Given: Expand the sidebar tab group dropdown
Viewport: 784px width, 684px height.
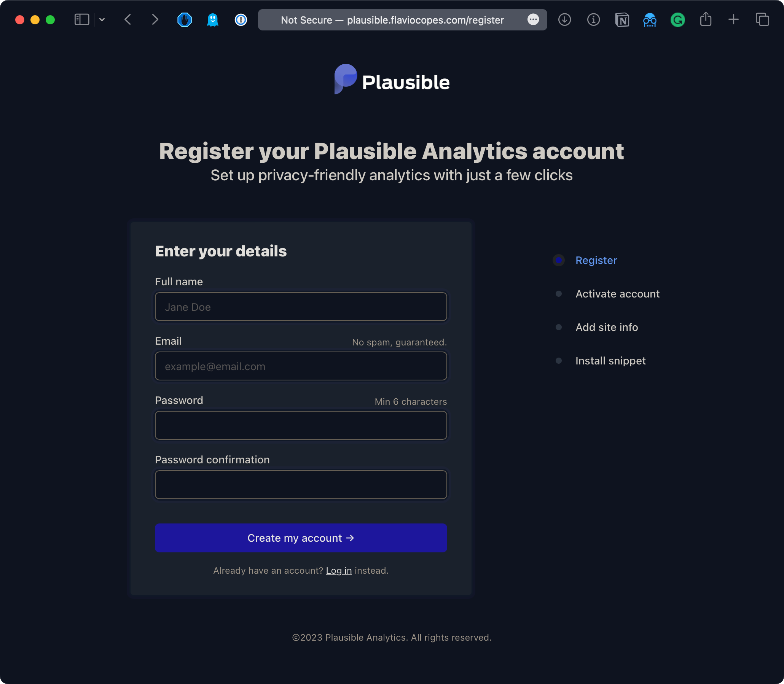Looking at the screenshot, I should 102,19.
